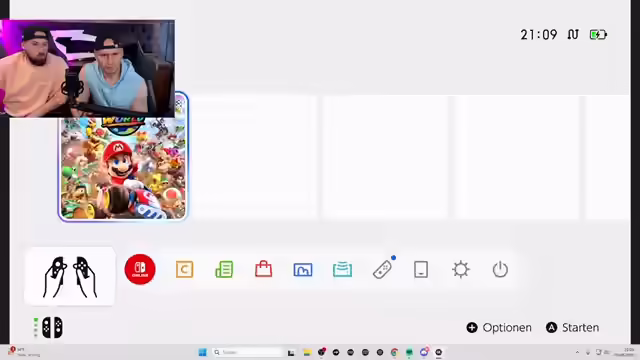
Task: Open the green News icon
Action: coord(224,269)
